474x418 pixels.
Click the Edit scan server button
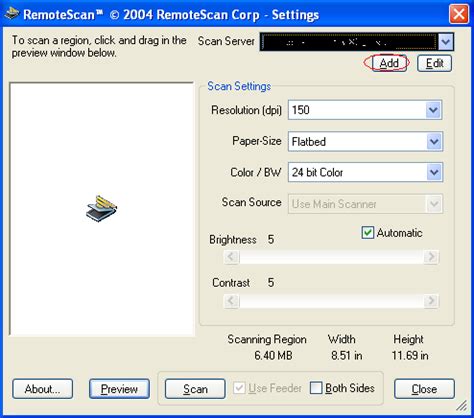(434, 63)
